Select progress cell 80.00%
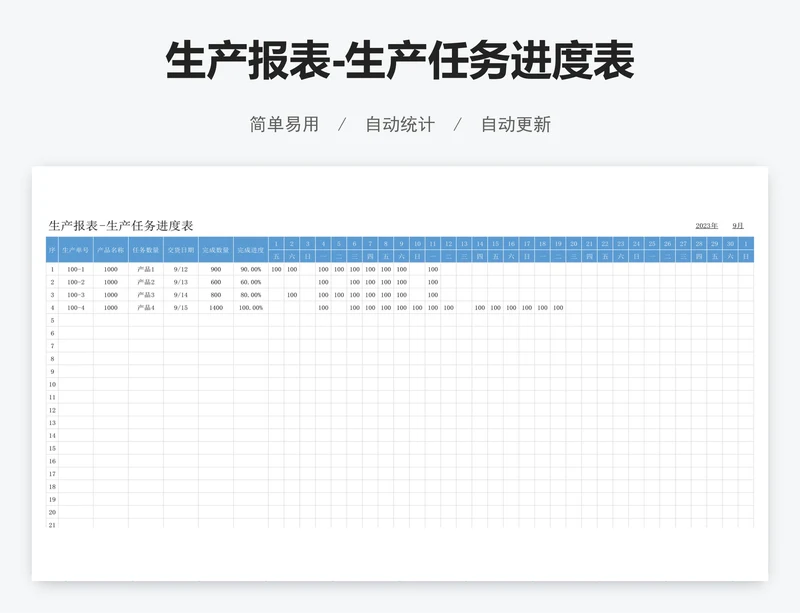The width and height of the screenshot is (800, 613). 251,295
